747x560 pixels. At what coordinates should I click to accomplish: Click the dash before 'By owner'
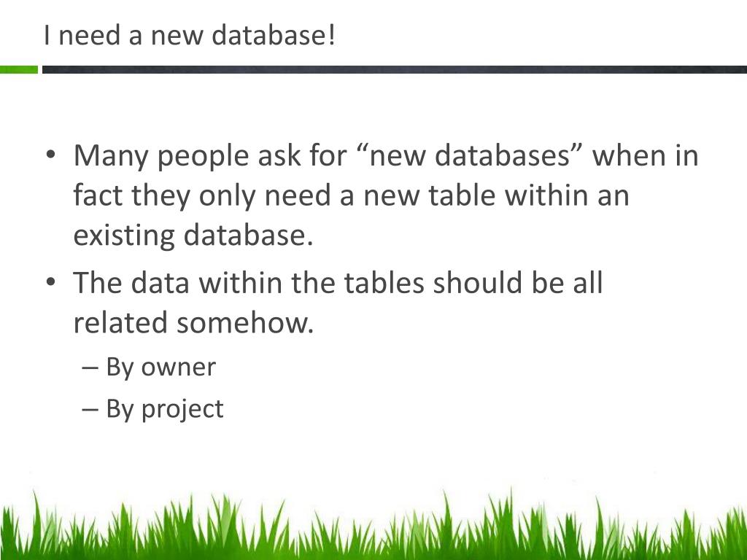pos(90,367)
